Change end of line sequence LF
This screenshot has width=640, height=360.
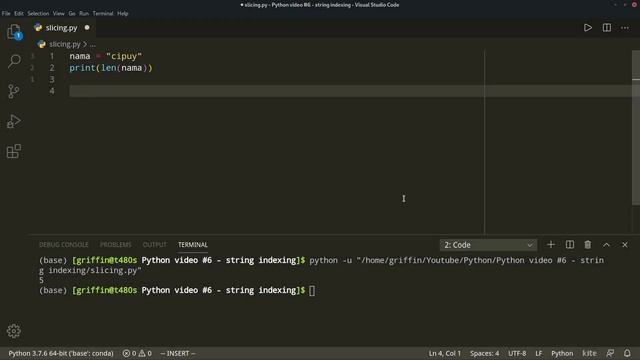click(x=538, y=353)
